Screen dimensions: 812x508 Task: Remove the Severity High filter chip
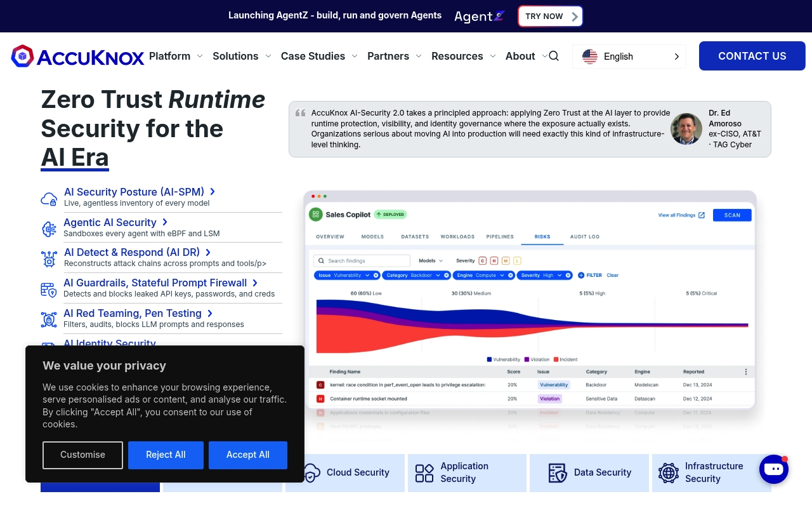pos(568,276)
